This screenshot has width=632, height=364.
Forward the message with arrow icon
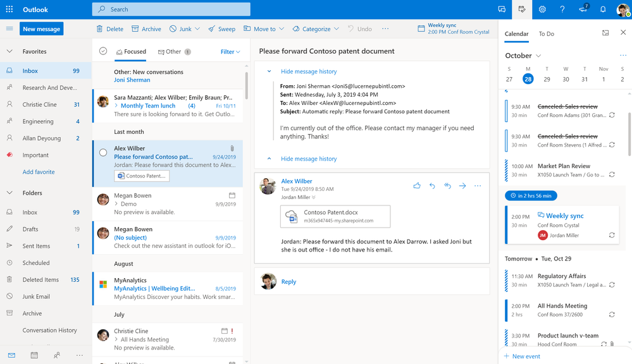(x=462, y=186)
